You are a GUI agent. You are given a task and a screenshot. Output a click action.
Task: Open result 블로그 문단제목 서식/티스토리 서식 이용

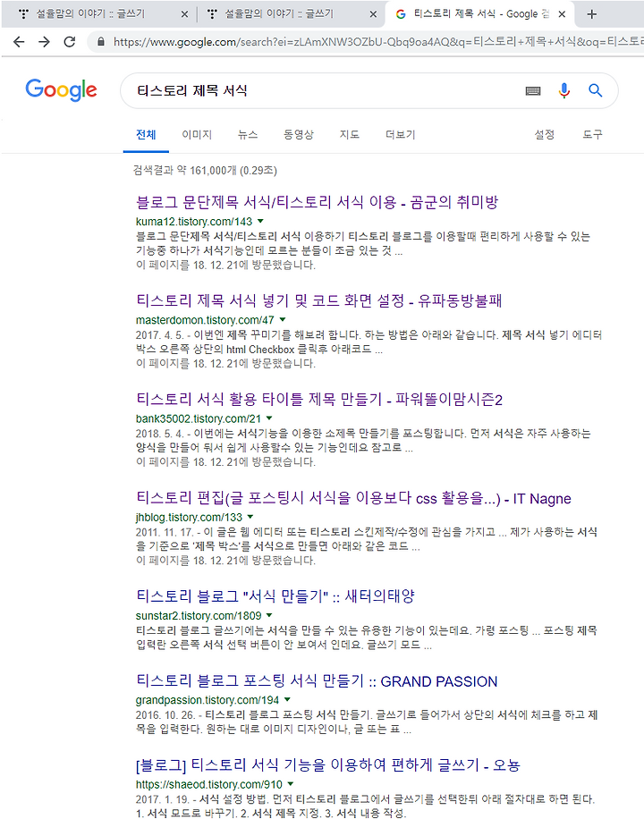(318, 202)
